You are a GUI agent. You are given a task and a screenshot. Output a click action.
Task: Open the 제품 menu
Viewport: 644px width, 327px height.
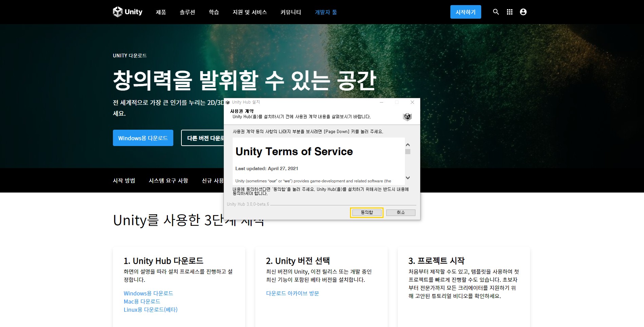161,12
